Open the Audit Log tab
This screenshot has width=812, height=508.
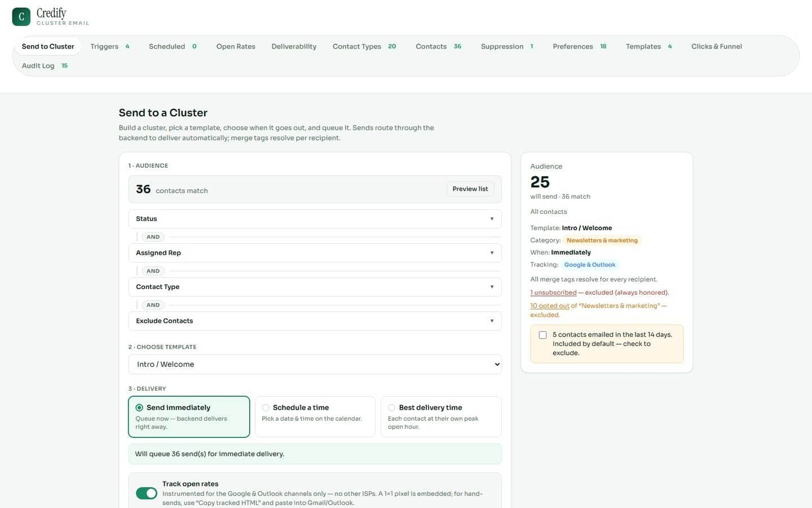[x=45, y=65]
